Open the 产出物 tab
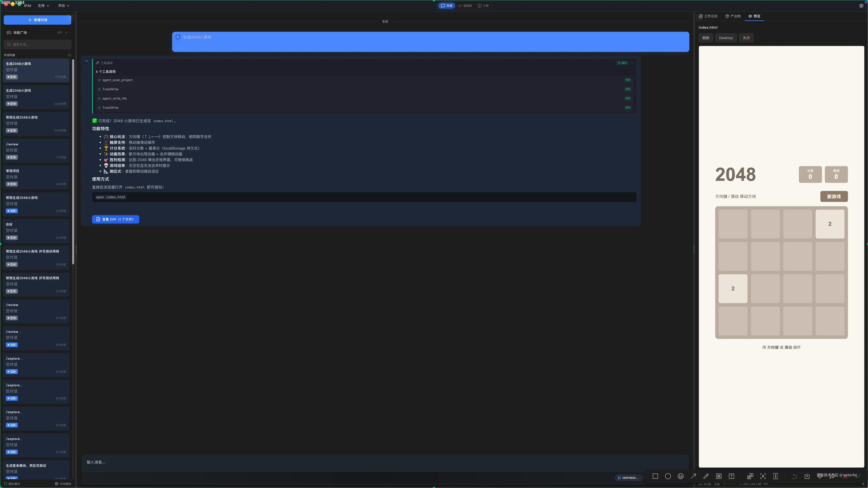The image size is (868, 488). (733, 16)
